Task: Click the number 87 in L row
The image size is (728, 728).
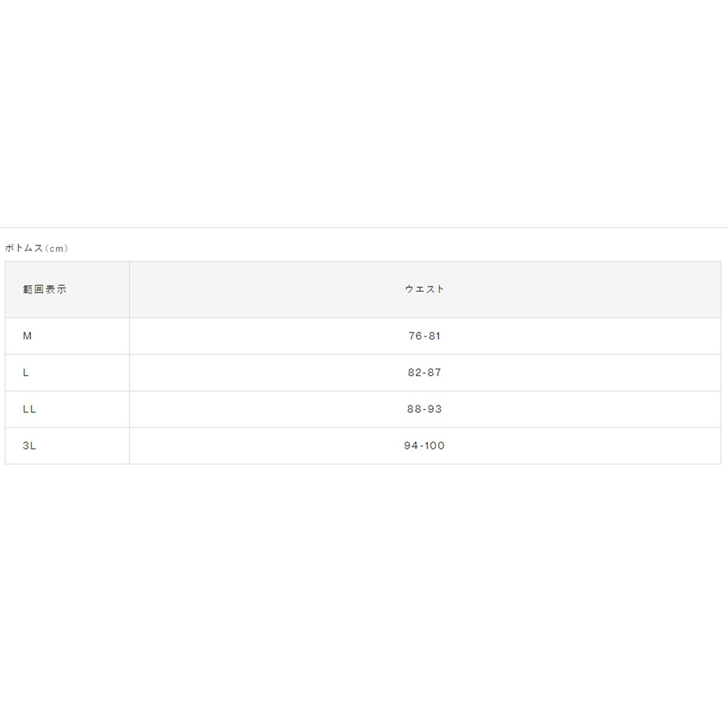Action: pos(434,372)
